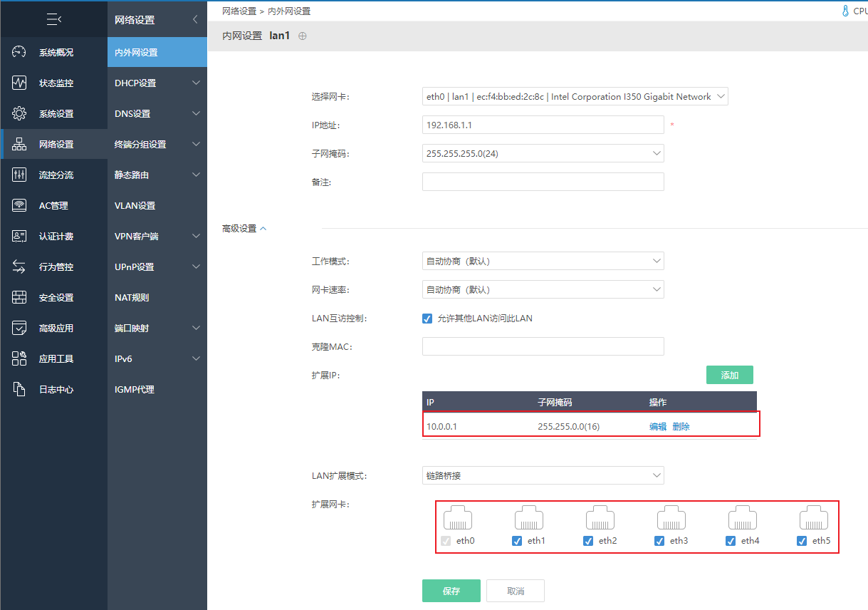Image resolution: width=868 pixels, height=610 pixels.
Task: Click the 系统概况 dashboard icon
Action: point(19,52)
